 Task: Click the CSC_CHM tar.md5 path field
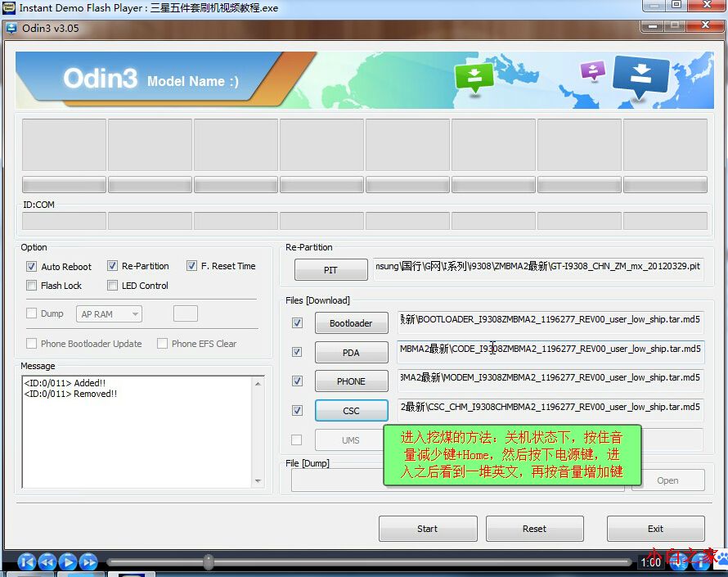pos(550,410)
